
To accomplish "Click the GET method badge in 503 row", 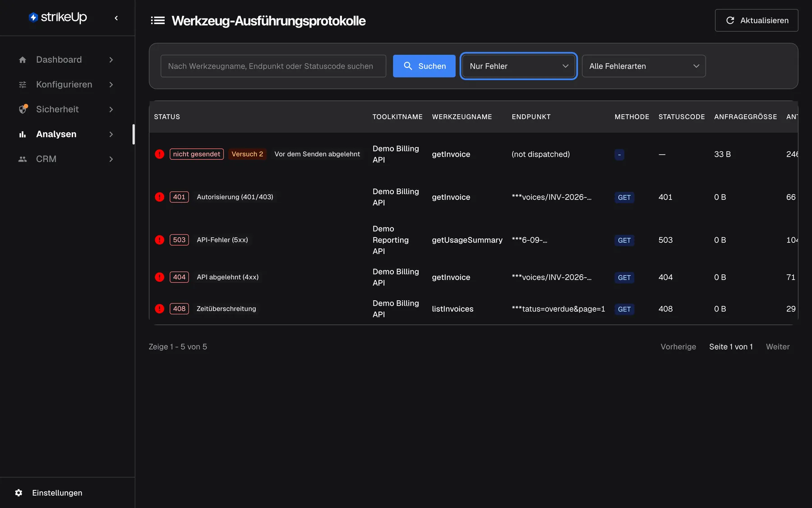I will tap(624, 240).
